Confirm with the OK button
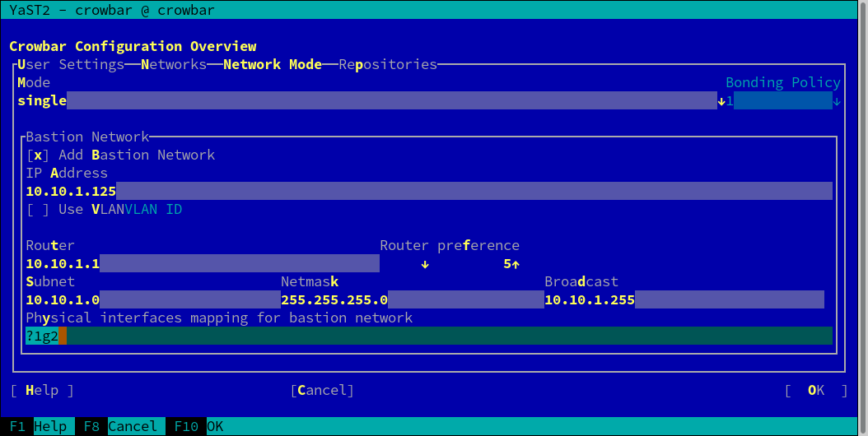 point(815,390)
